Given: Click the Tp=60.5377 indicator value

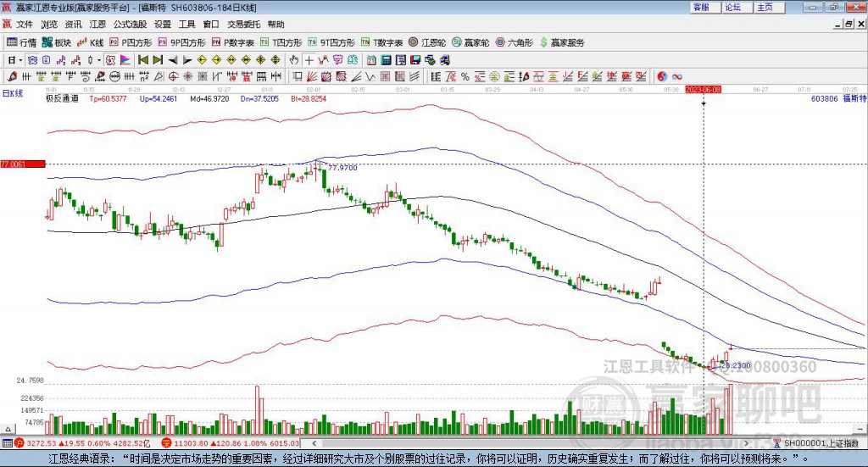Looking at the screenshot, I should pyautogui.click(x=108, y=98).
